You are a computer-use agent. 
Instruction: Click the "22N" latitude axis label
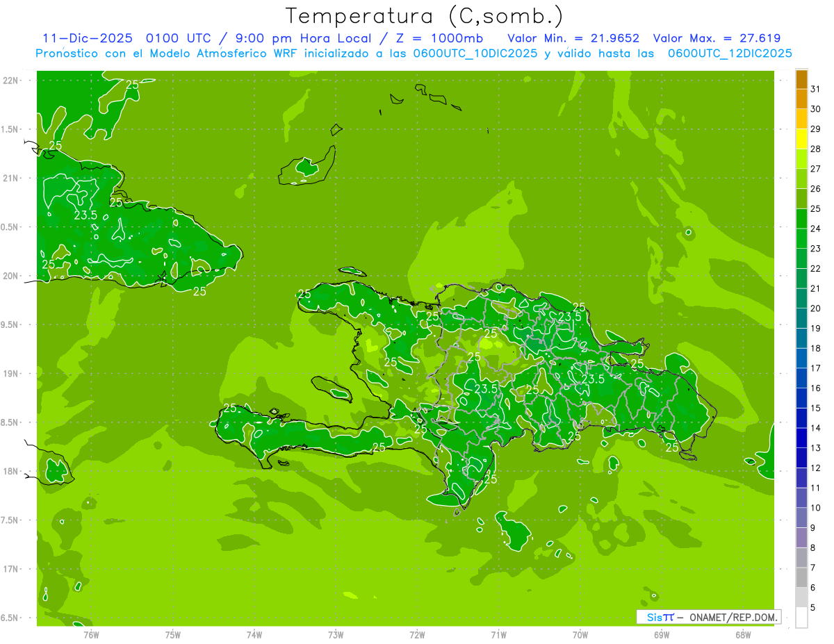11,81
